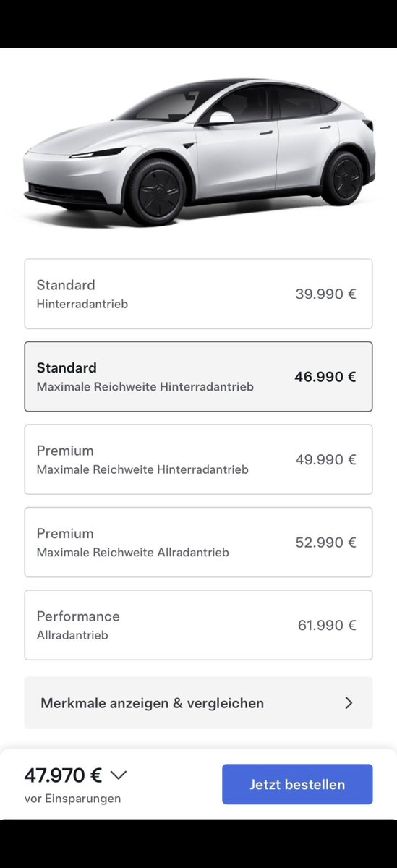This screenshot has width=397, height=868.
Task: Click the bold 46.990 € price
Action: point(325,376)
